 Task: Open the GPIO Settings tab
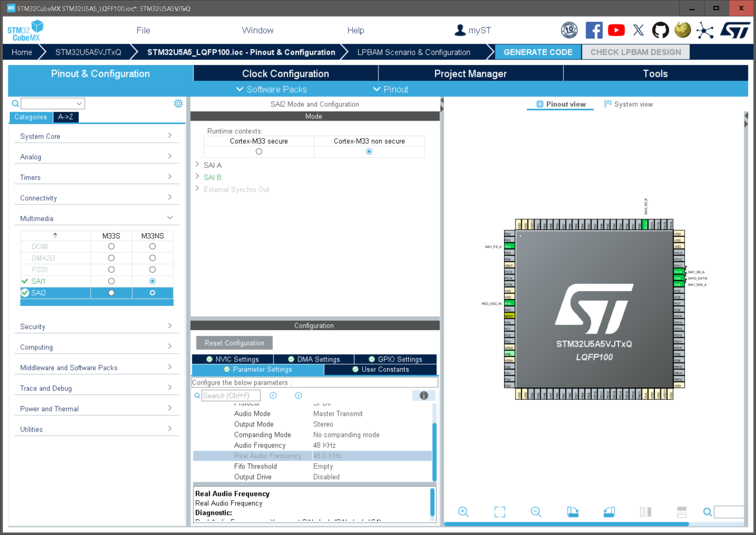pos(395,359)
